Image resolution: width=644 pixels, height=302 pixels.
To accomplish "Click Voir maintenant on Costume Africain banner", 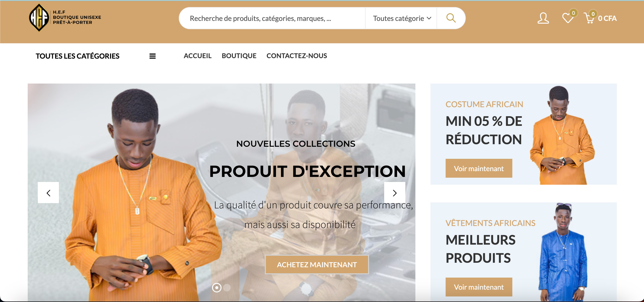I will click(479, 168).
